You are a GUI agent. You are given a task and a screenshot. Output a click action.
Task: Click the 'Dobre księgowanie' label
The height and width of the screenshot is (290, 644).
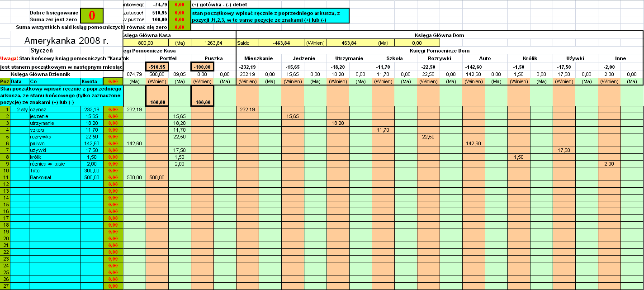(54, 13)
